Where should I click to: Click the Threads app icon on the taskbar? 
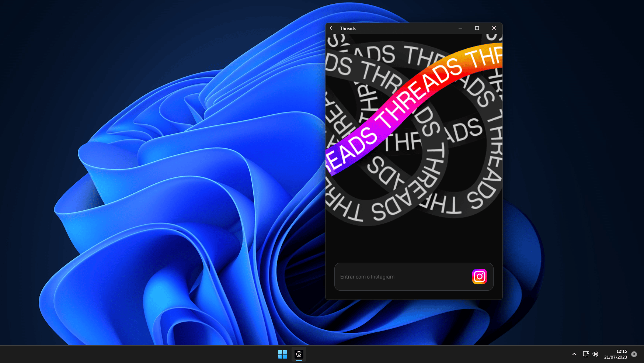[x=299, y=354]
